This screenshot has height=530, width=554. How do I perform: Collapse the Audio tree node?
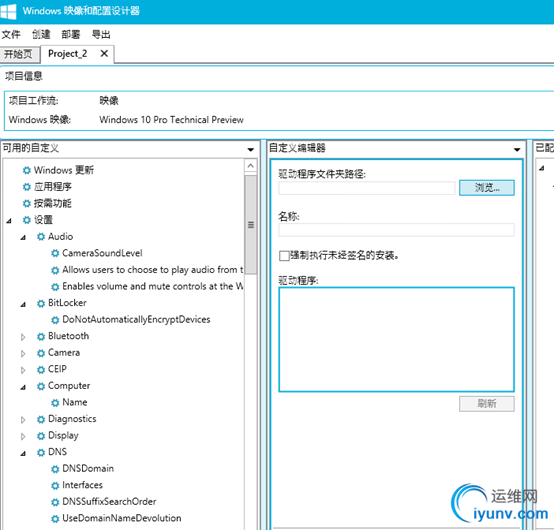coord(23,237)
